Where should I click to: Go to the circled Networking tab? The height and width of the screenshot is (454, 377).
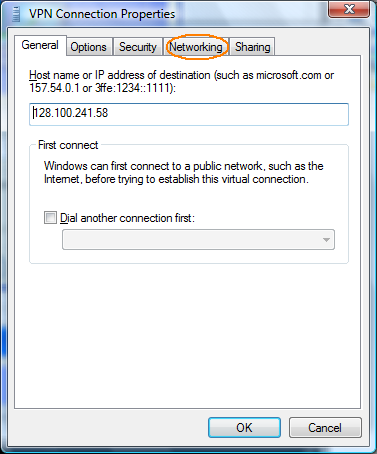tap(196, 47)
